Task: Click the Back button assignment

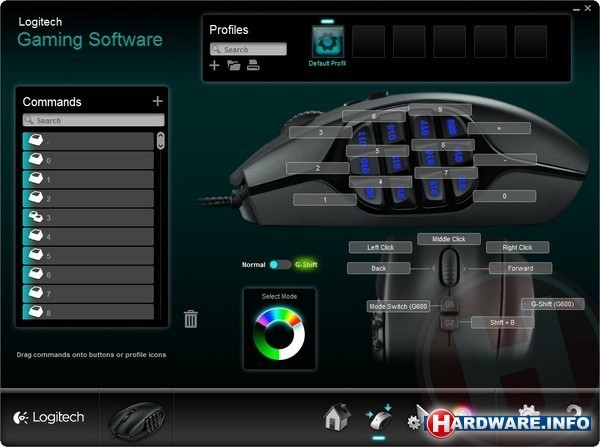Action: (x=378, y=268)
